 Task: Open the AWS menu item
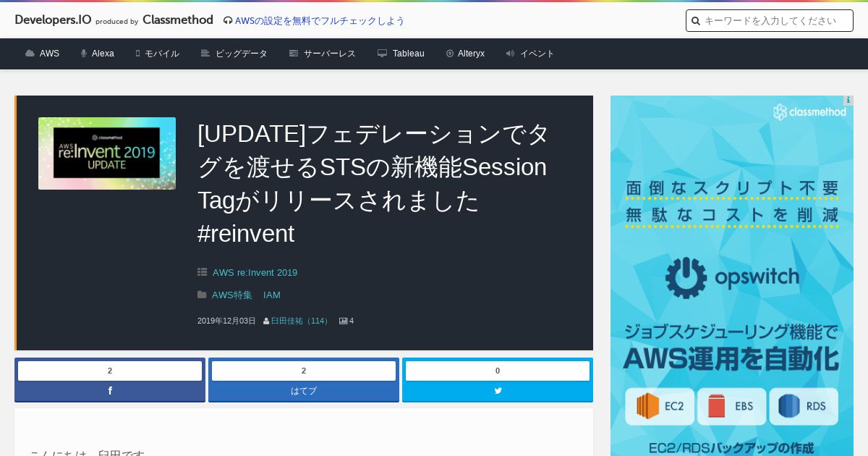49,54
